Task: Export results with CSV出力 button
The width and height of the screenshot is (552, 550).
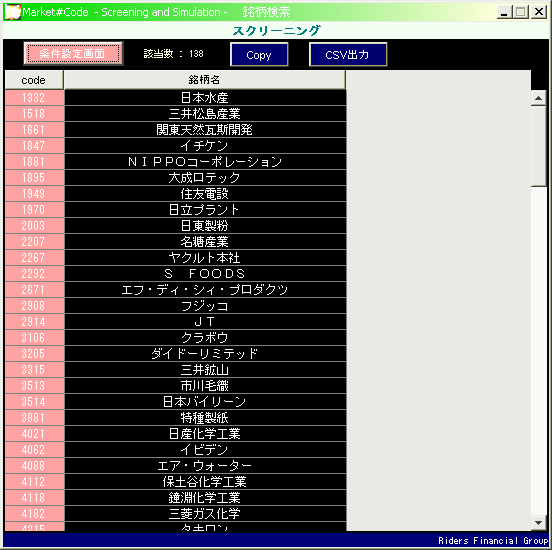Action: 348,55
